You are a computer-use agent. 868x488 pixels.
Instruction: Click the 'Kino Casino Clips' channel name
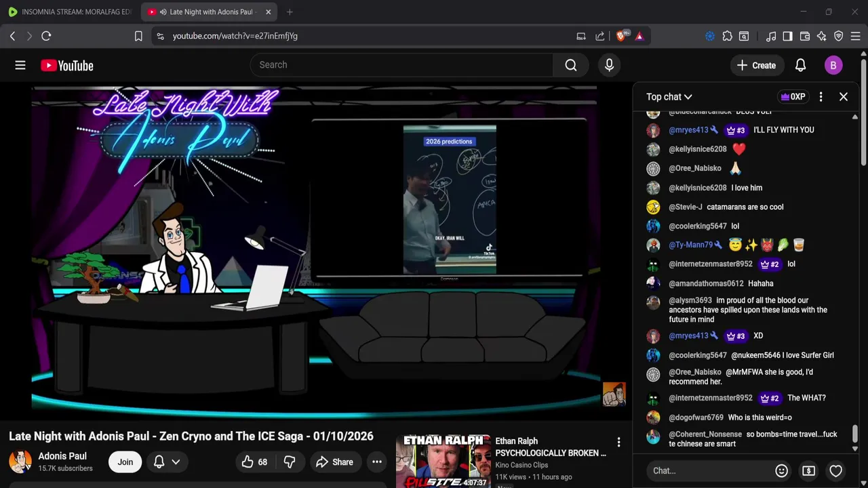521,465
